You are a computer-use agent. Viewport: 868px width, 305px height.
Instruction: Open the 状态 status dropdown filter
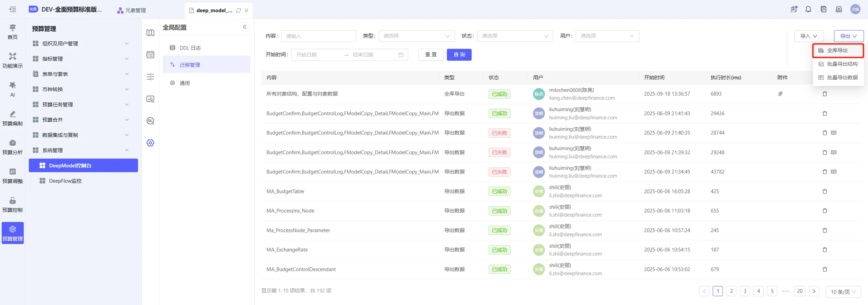point(515,36)
